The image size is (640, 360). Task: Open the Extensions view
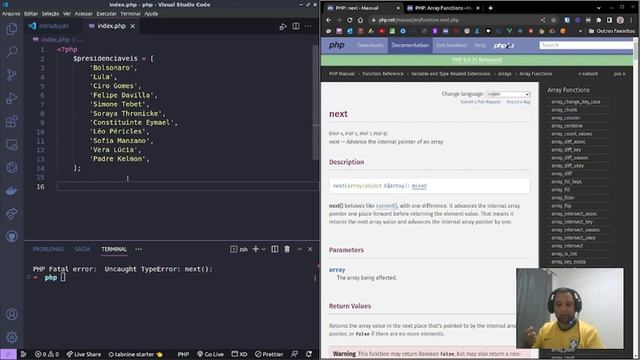tap(12, 121)
